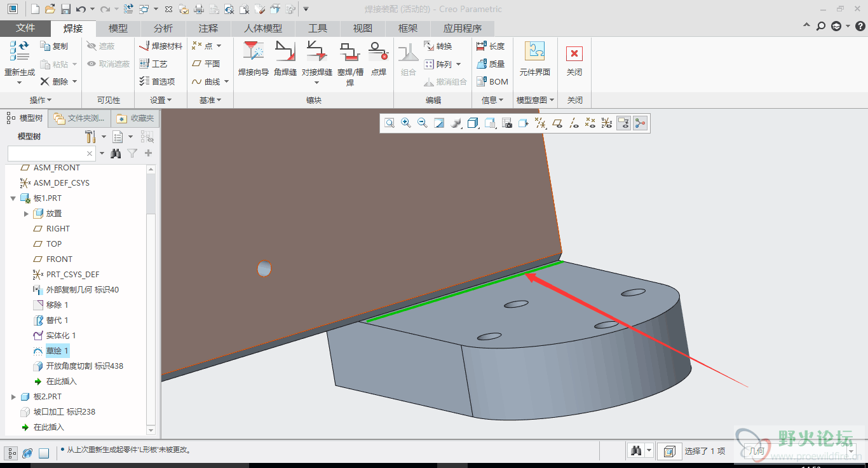Switch to the Analysis (分析) ribbon tab
Viewport: 868px width, 468px height.
pos(163,29)
